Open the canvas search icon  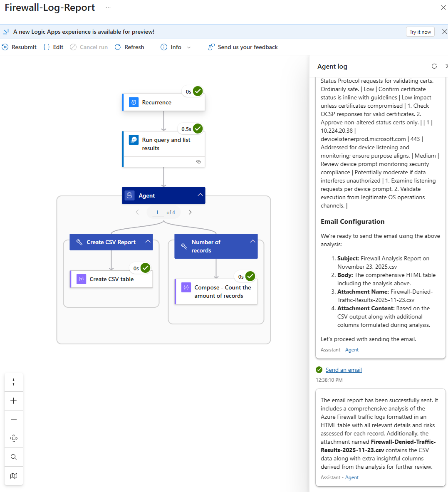[14, 457]
